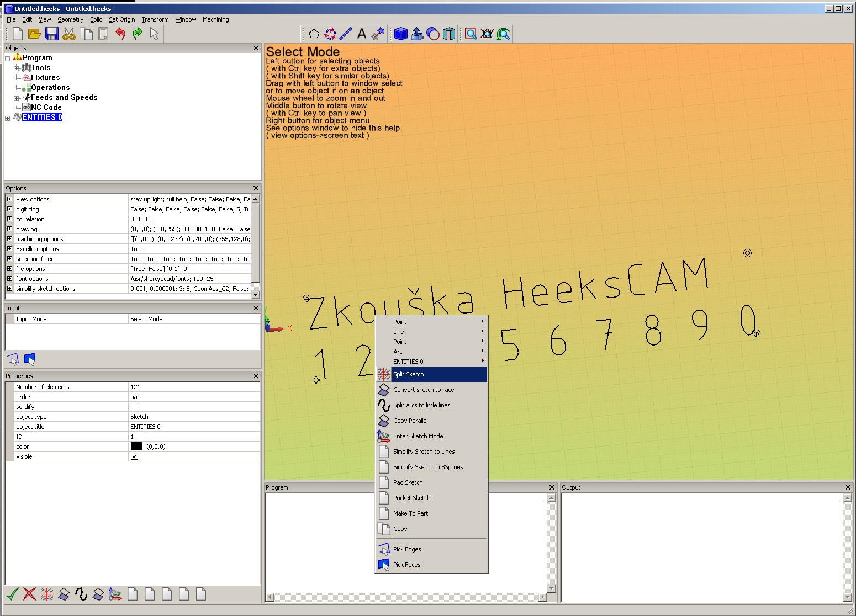Click the object title value field
This screenshot has height=616, width=856.
pos(193,427)
